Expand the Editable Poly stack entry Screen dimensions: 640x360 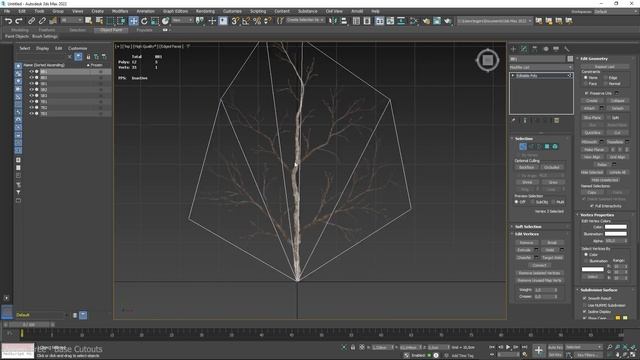[513, 76]
